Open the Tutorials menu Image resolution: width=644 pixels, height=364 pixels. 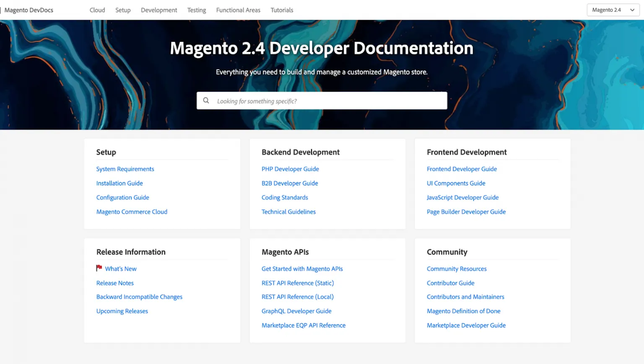(x=282, y=10)
